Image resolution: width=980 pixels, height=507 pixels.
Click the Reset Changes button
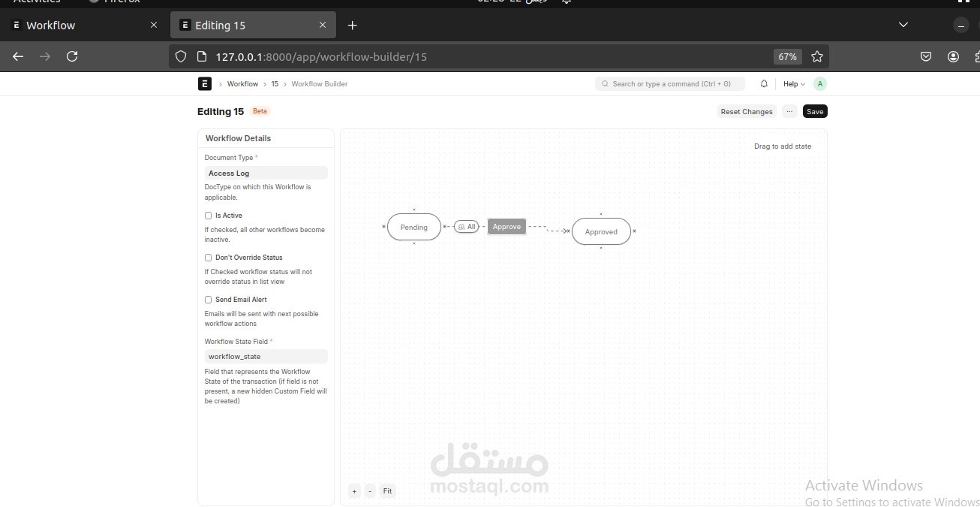[x=747, y=111]
